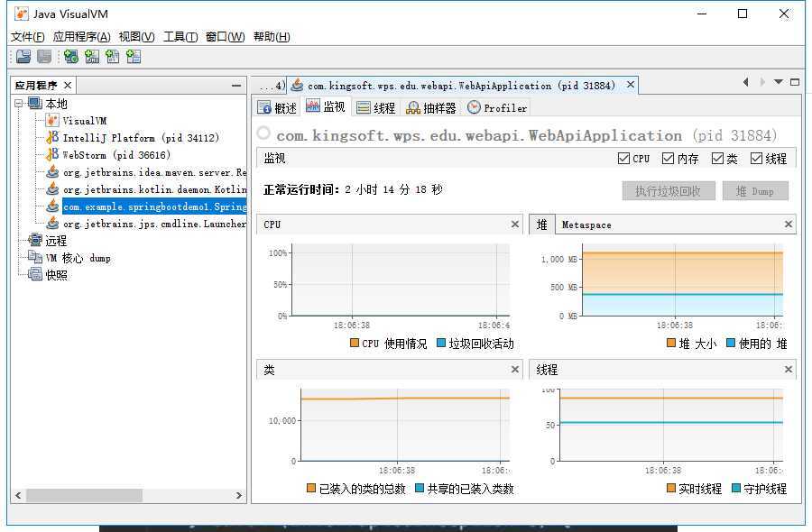Open the 视图(V) menu
Image resolution: width=812 pixels, height=532 pixels.
[137, 37]
